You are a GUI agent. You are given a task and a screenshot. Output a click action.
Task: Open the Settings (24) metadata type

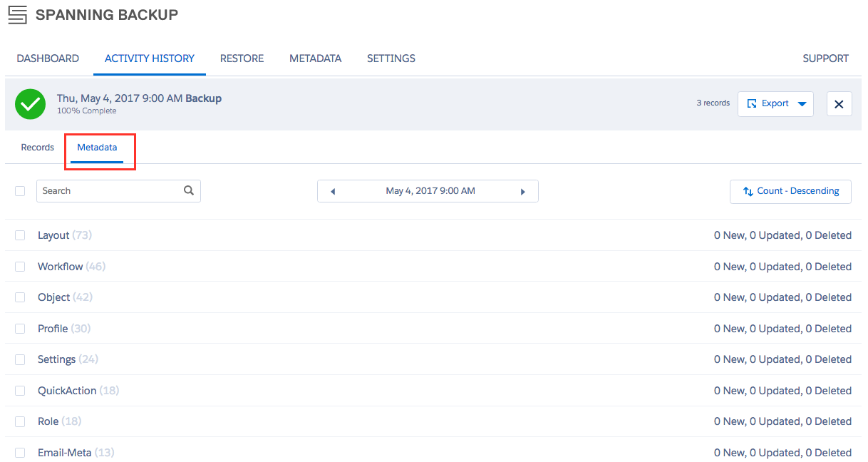[68, 359]
